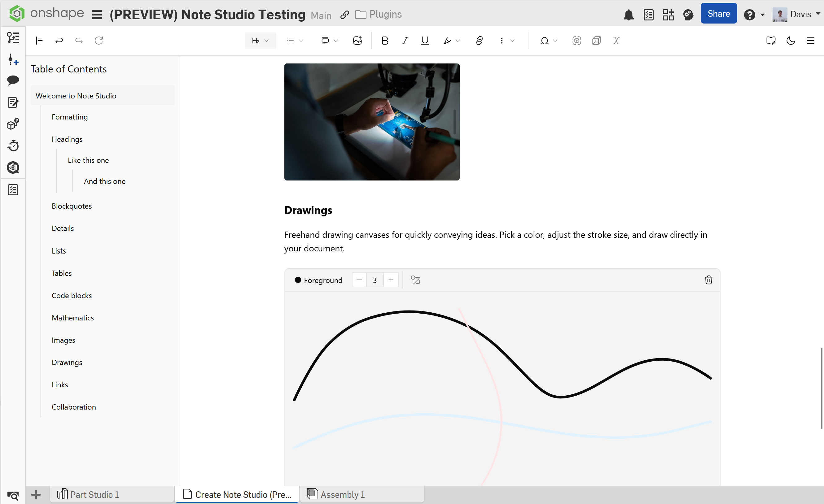Toggle dark mode with the moon icon

click(x=791, y=41)
